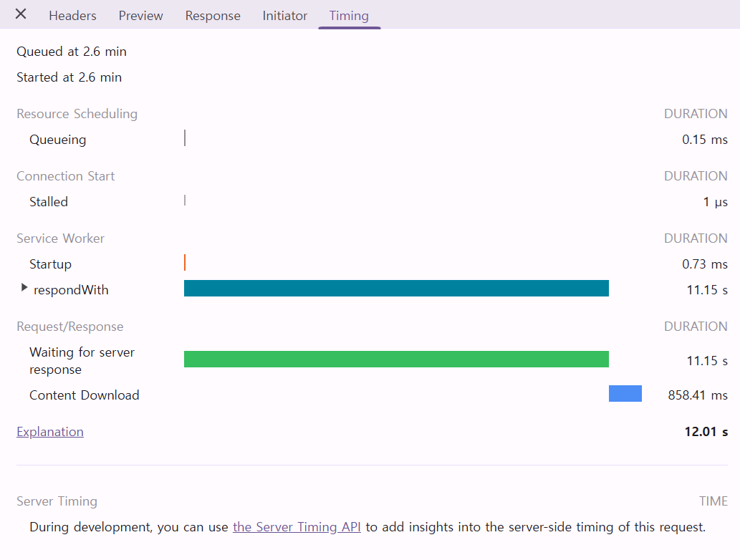Screen dimensions: 740x560
Task: Click the Stalled timing marker
Action: point(185,201)
